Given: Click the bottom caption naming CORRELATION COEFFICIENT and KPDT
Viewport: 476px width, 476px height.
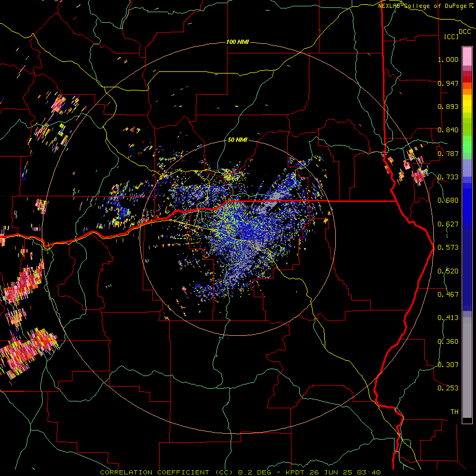Looking at the screenshot, I should 240,472.
